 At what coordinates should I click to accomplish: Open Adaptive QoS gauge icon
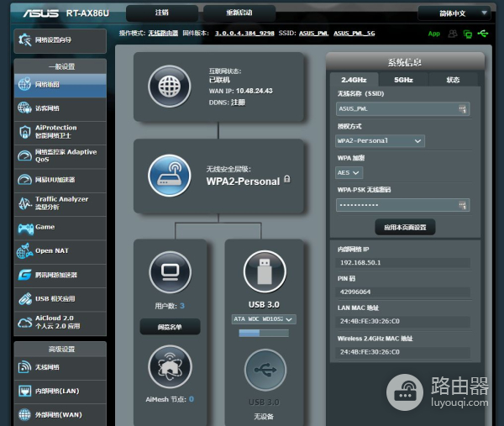click(x=24, y=155)
